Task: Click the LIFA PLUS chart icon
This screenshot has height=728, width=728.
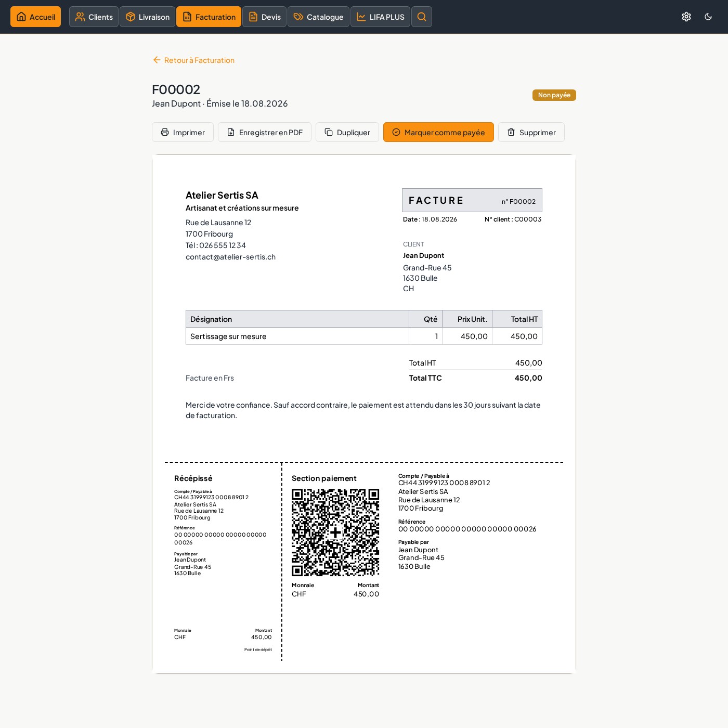Action: tap(361, 17)
